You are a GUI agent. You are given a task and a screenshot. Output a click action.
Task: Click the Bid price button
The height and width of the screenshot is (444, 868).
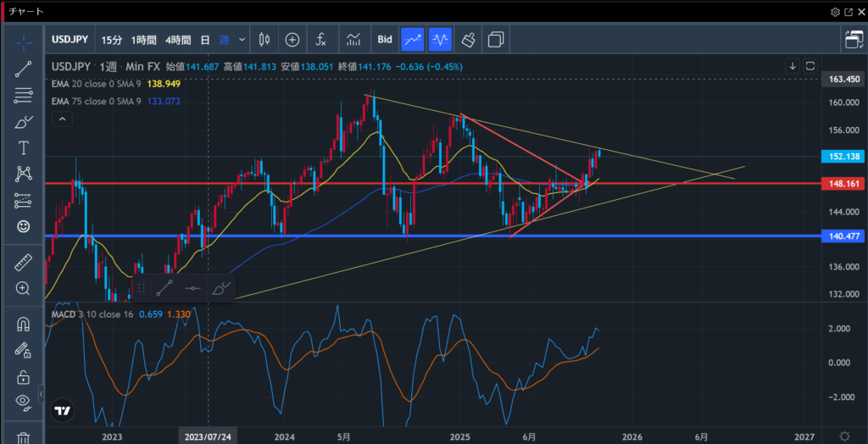coord(385,39)
